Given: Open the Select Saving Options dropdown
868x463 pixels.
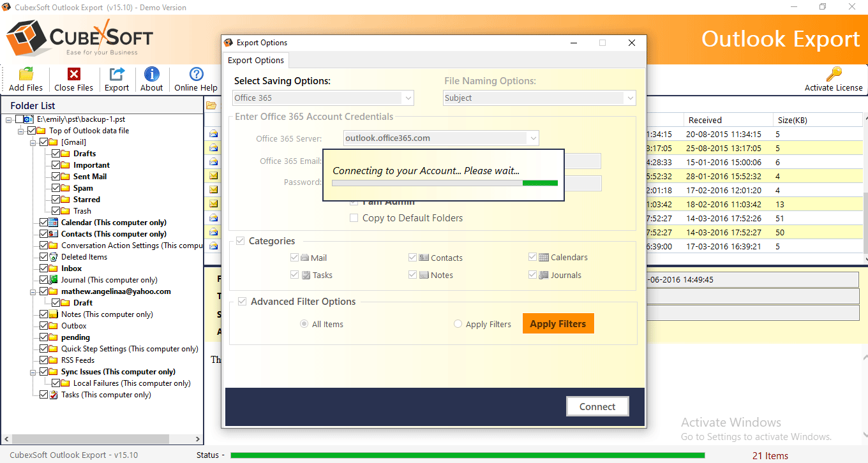Looking at the screenshot, I should tap(323, 98).
